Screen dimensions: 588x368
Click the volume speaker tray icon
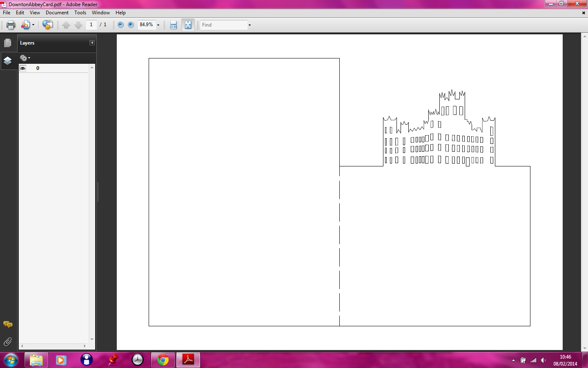coord(543,360)
